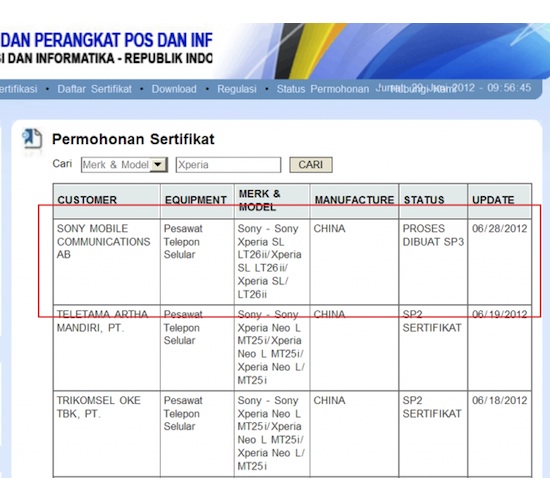Click the MANUFACTURE column header
The image size is (550, 500).
click(354, 200)
